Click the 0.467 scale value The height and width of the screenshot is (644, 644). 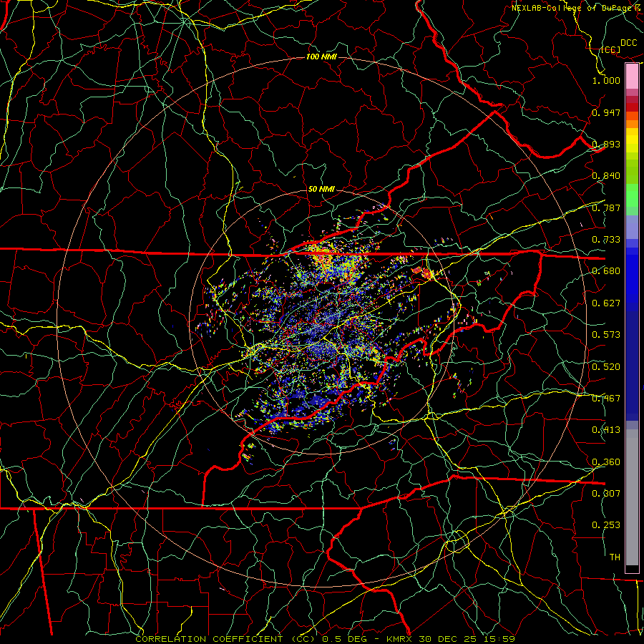606,399
